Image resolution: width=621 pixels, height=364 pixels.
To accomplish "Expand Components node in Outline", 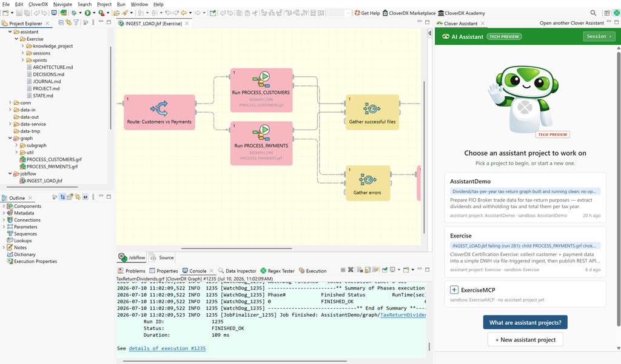I will [x=4, y=206].
